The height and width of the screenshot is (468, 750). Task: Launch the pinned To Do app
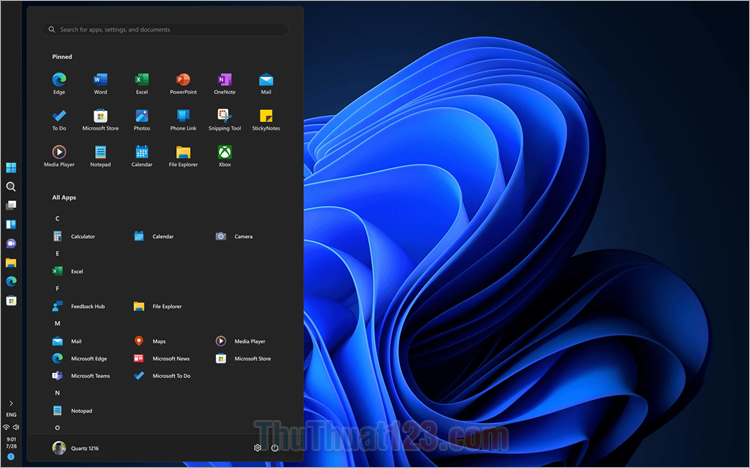(x=59, y=120)
